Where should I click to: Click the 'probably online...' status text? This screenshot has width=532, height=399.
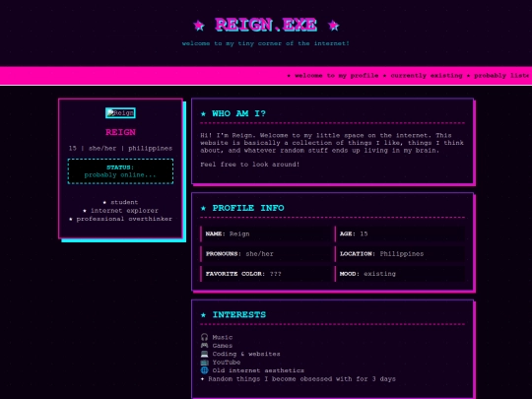click(120, 175)
